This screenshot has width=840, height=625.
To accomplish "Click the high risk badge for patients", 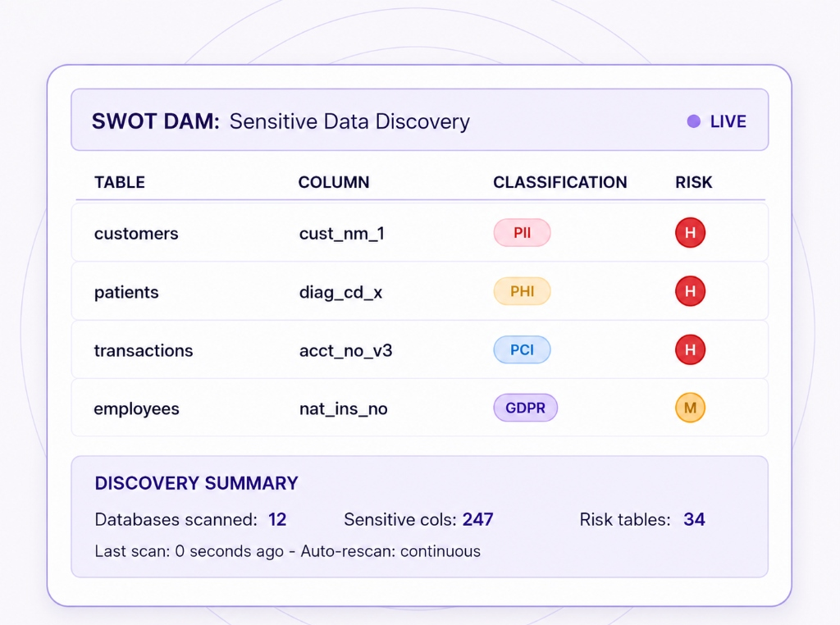I will 690,291.
